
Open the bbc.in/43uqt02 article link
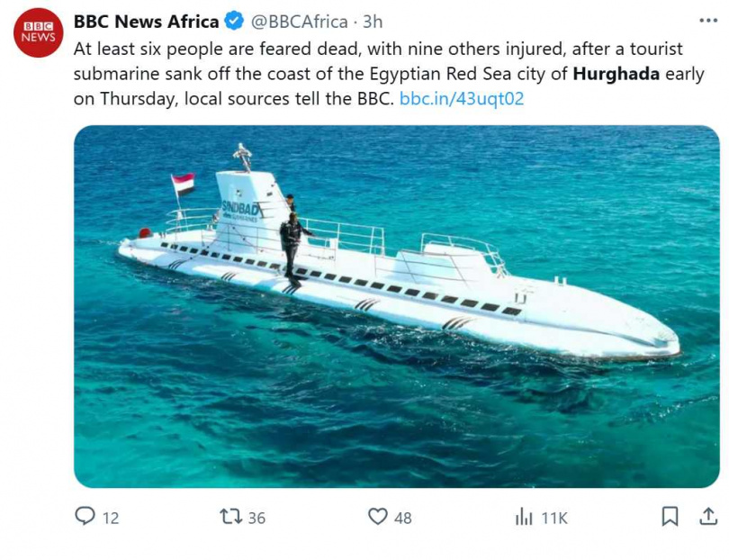461,99
